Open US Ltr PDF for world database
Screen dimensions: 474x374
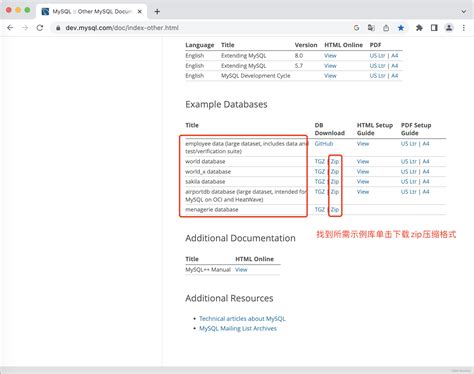(409, 161)
